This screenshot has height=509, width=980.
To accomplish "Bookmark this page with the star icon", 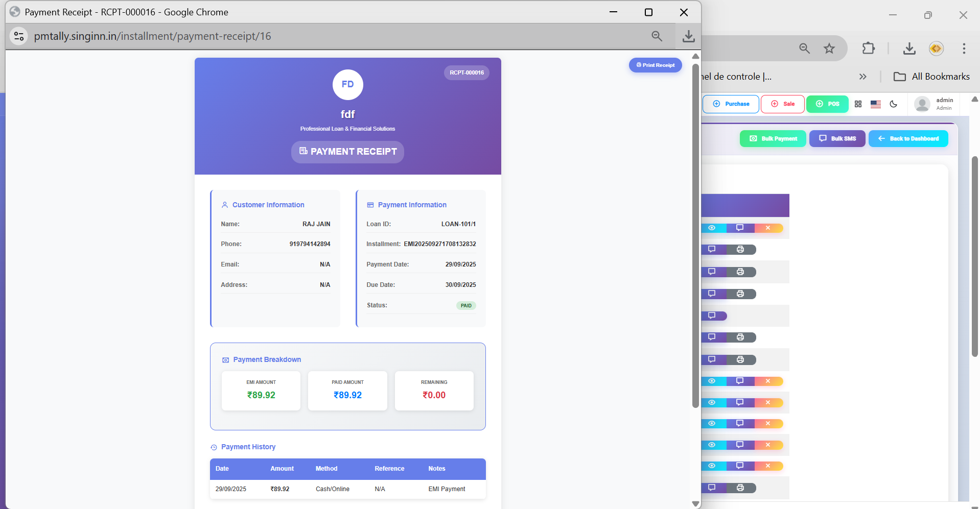I will pos(829,49).
